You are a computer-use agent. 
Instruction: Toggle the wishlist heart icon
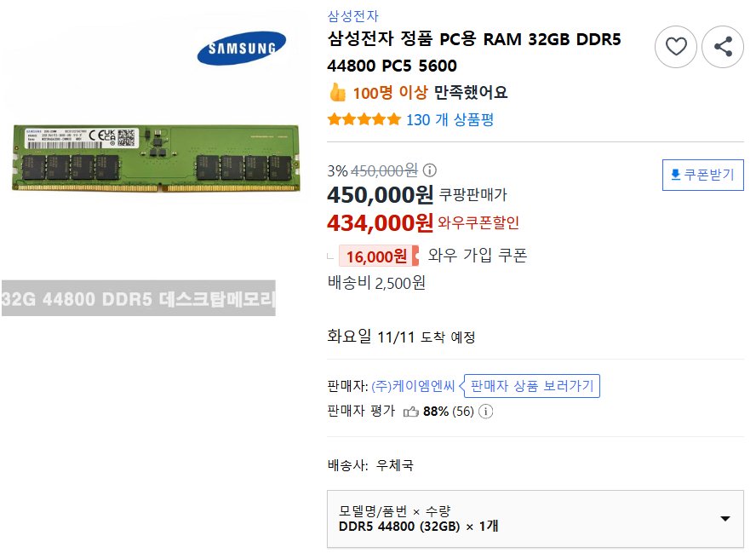pos(676,47)
